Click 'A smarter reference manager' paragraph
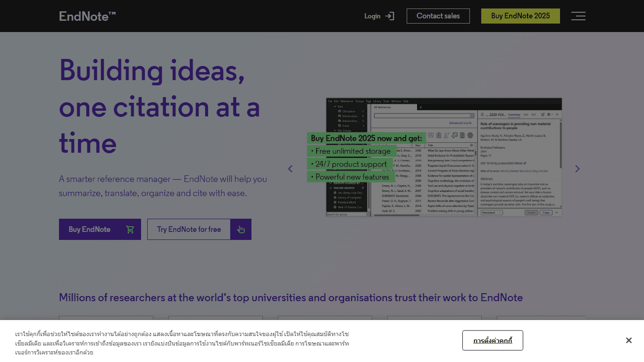This screenshot has width=644, height=362. tap(163, 186)
